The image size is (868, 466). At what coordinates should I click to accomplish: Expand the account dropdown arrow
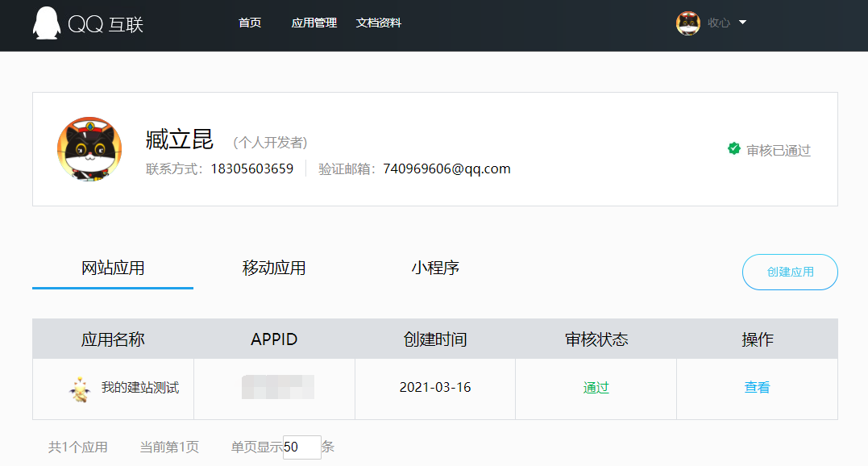tap(742, 23)
